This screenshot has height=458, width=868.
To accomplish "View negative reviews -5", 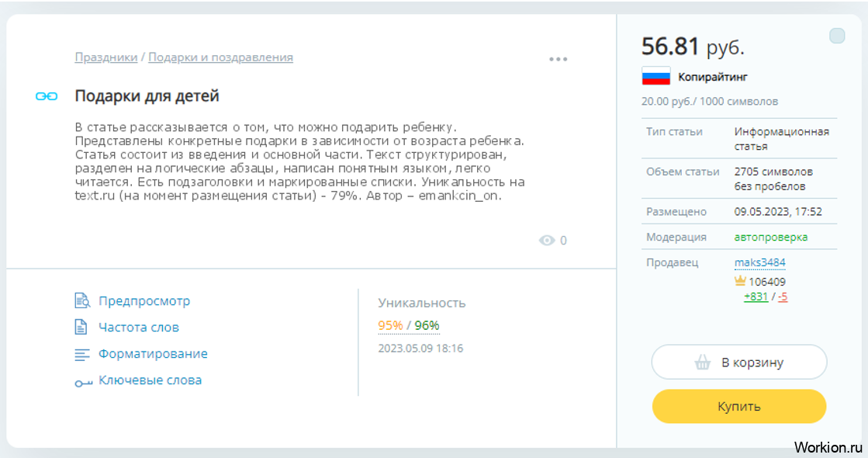I will point(783,297).
